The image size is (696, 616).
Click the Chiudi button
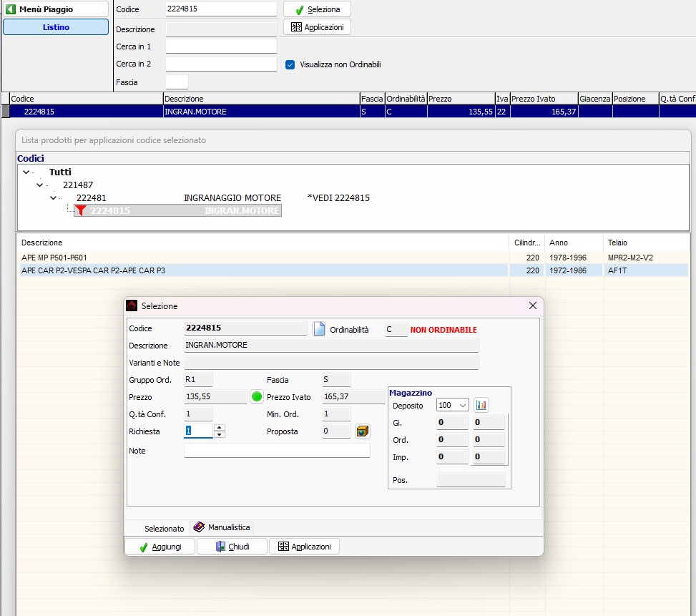[232, 547]
